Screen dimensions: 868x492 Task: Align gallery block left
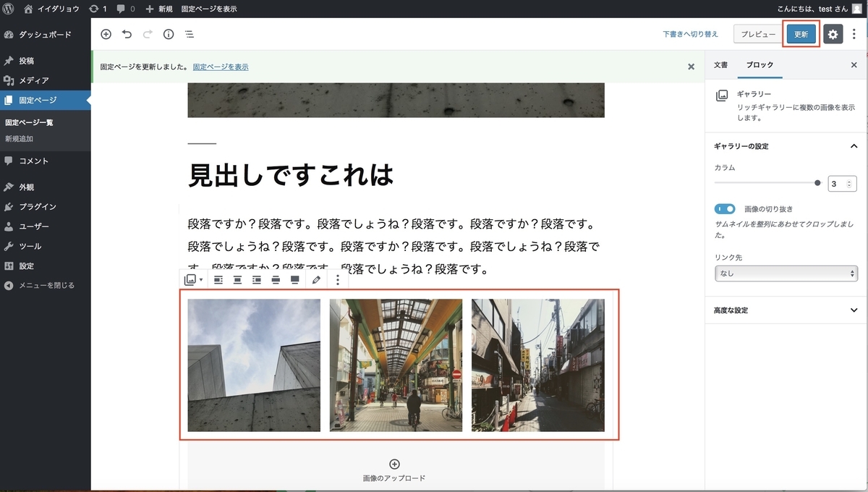pos(218,279)
